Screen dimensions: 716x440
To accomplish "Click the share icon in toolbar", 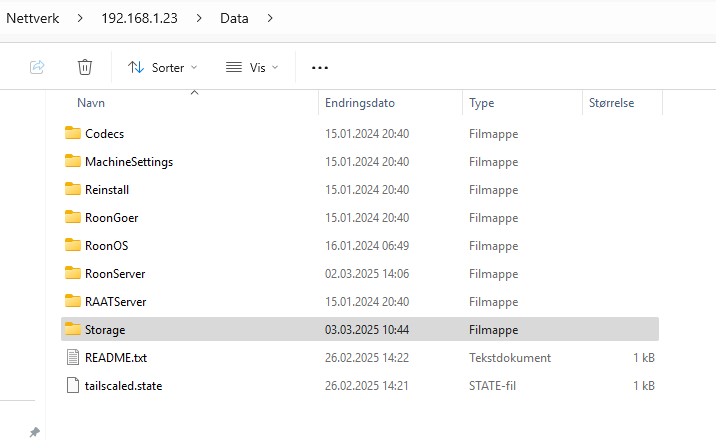I will 37,67.
